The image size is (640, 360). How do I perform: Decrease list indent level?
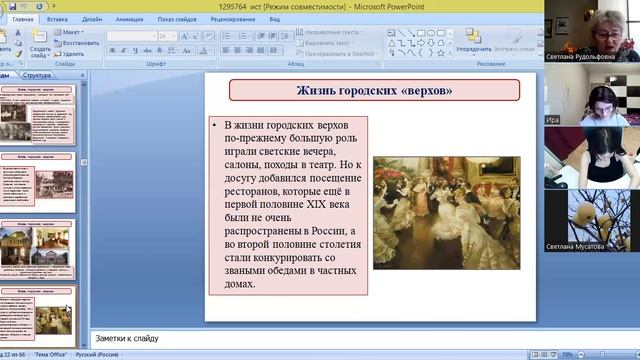(x=262, y=36)
